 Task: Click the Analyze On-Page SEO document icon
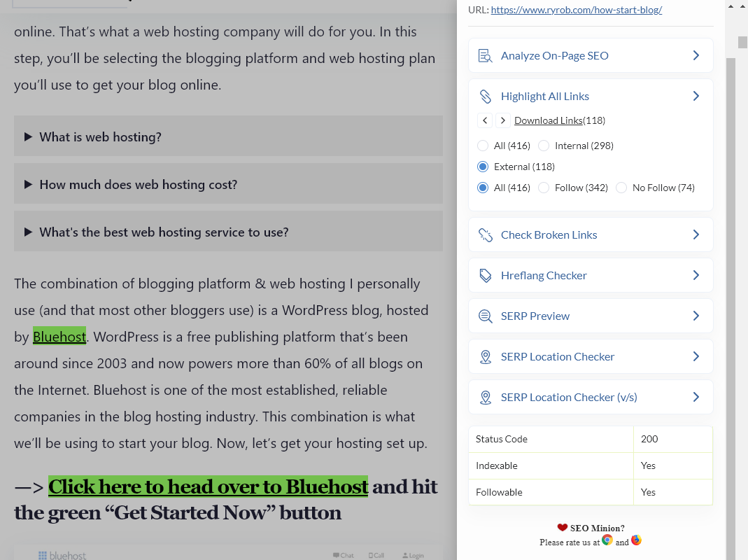tap(486, 55)
